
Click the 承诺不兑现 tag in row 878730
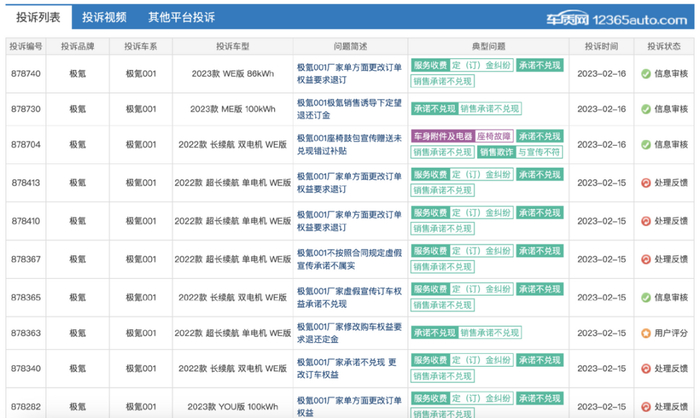pos(434,109)
